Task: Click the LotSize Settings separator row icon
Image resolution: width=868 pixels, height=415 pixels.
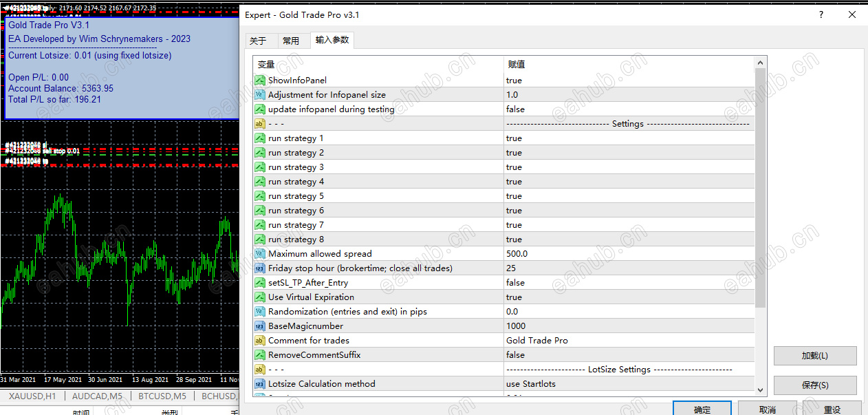Action: 260,370
